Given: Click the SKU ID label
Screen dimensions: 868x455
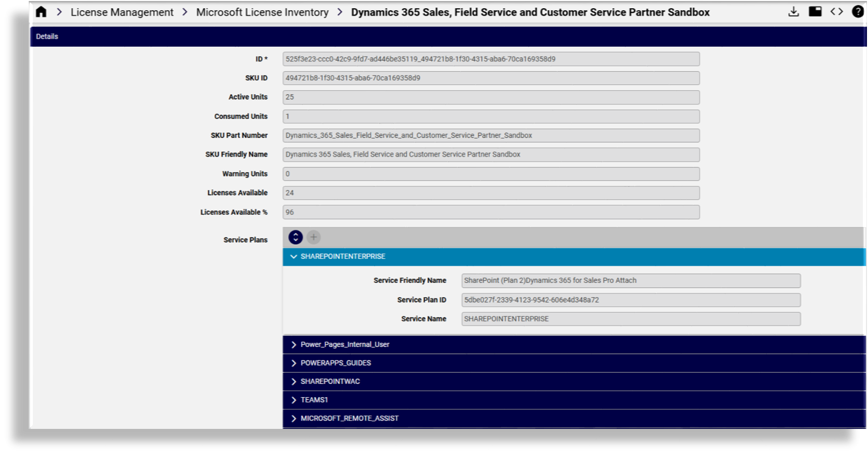Looking at the screenshot, I should point(256,78).
